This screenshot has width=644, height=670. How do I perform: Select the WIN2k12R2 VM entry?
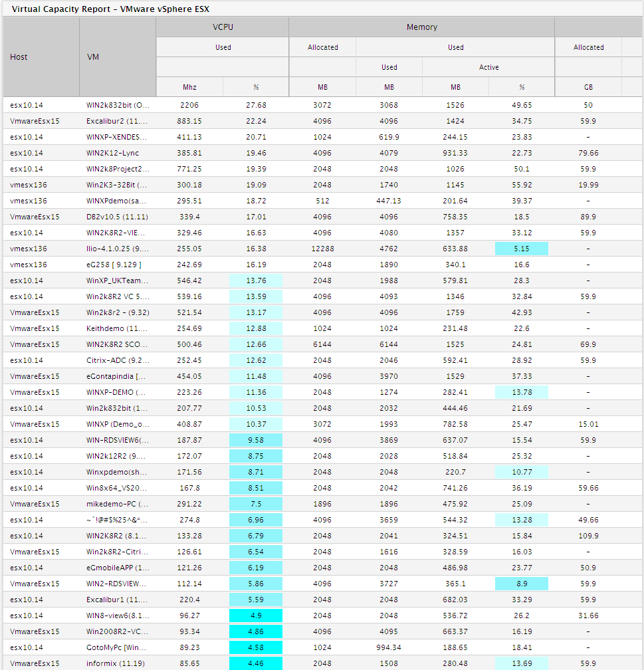click(x=116, y=456)
